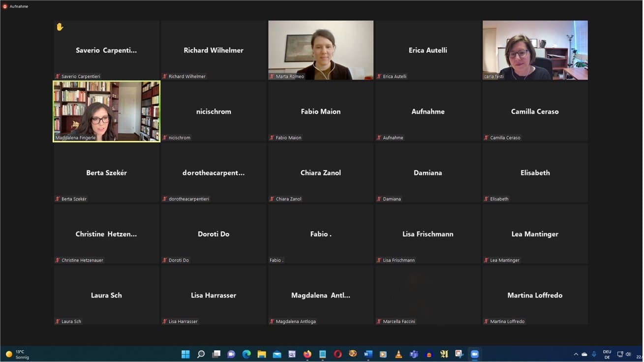Click Microsoft Word in the taskbar
This screenshot has height=362, width=644.
(368, 354)
